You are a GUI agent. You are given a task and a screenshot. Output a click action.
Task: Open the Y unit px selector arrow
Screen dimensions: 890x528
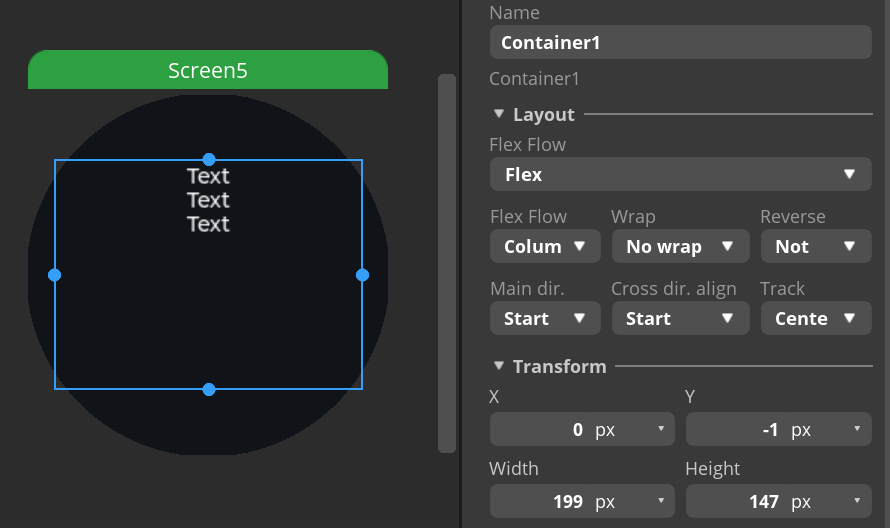click(857, 429)
